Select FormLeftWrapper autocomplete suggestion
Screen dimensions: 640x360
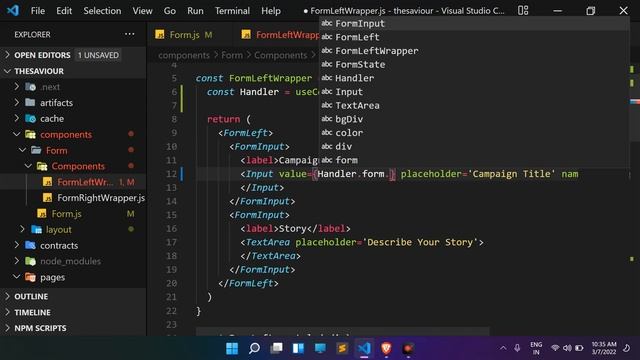(473, 51)
